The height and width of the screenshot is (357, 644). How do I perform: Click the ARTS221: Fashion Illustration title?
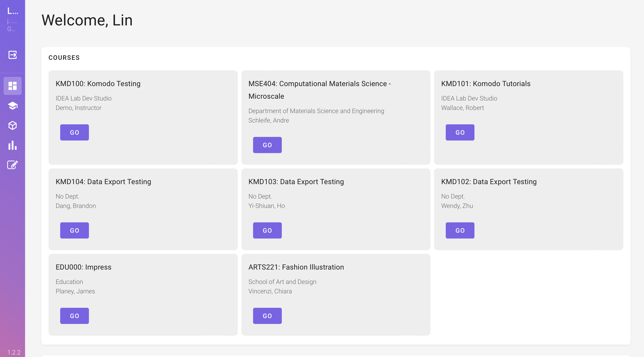point(296,267)
